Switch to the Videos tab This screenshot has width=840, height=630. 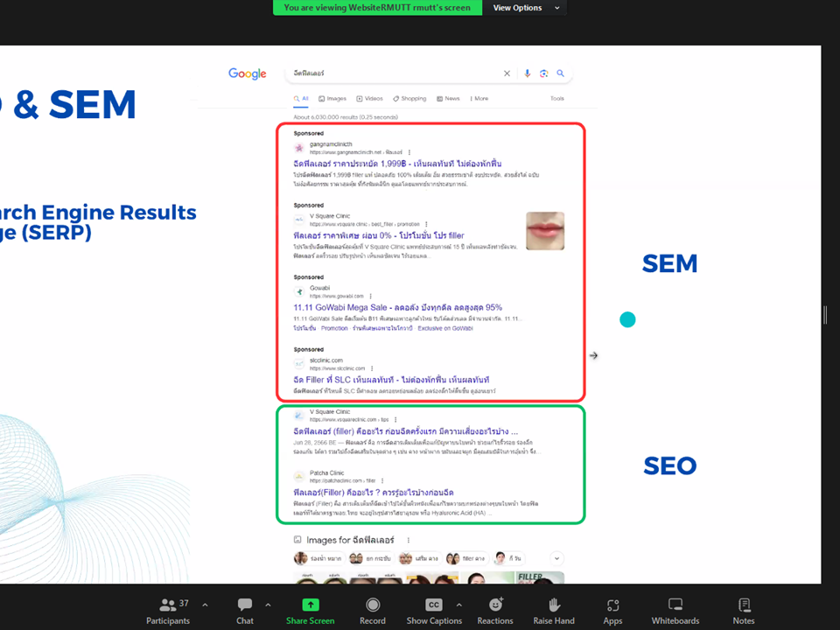pyautogui.click(x=369, y=99)
